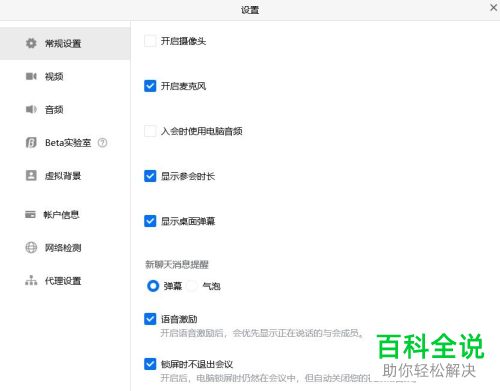Viewport: 500px width, 391px height.
Task: Click the speaker icon next to 音频
Action: point(31,109)
